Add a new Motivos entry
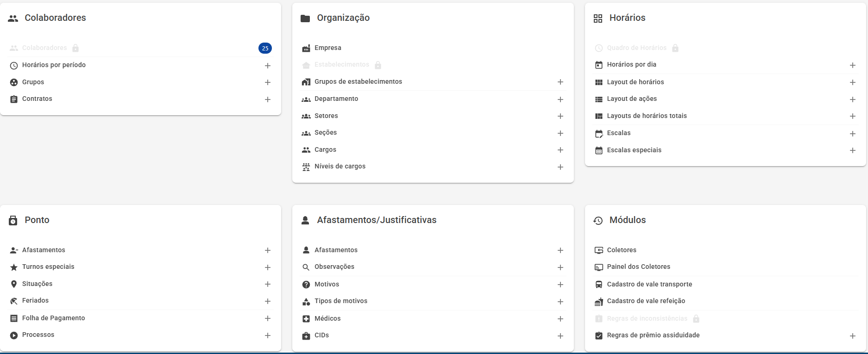868x354 pixels. point(560,285)
